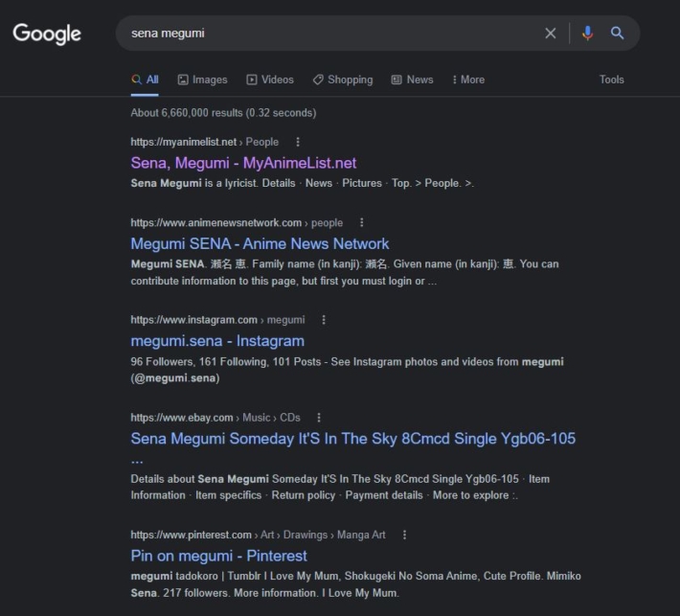Click the Google logo
Image resolution: width=680 pixels, height=616 pixels.
(47, 34)
